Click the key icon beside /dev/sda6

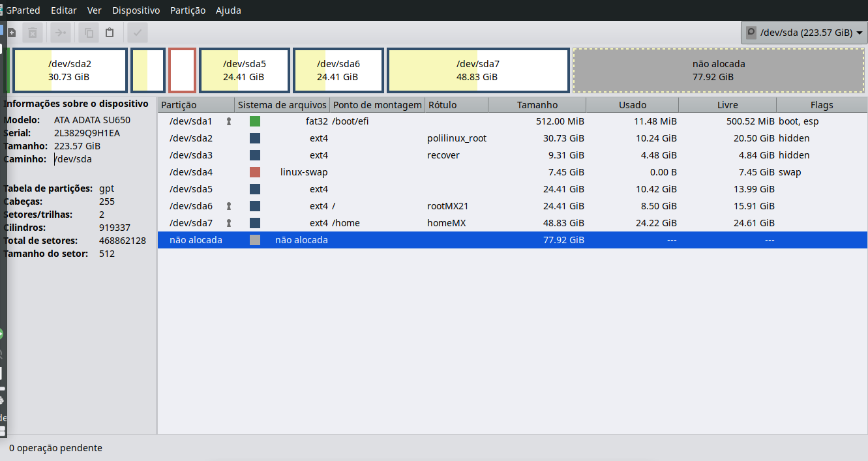(229, 206)
